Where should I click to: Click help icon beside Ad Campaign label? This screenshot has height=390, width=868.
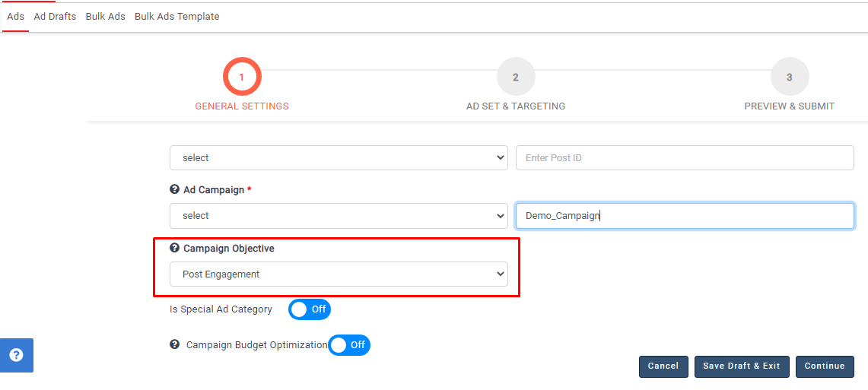(175, 189)
